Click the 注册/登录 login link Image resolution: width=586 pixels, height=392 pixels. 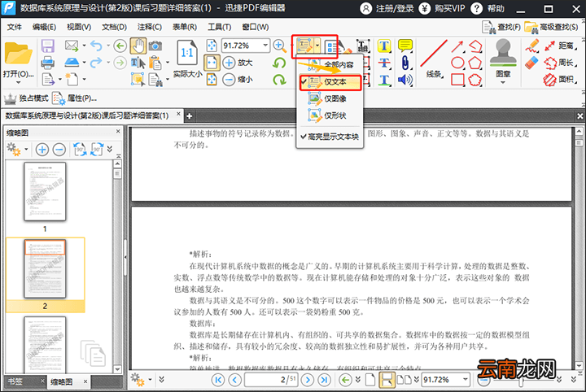[x=387, y=8]
